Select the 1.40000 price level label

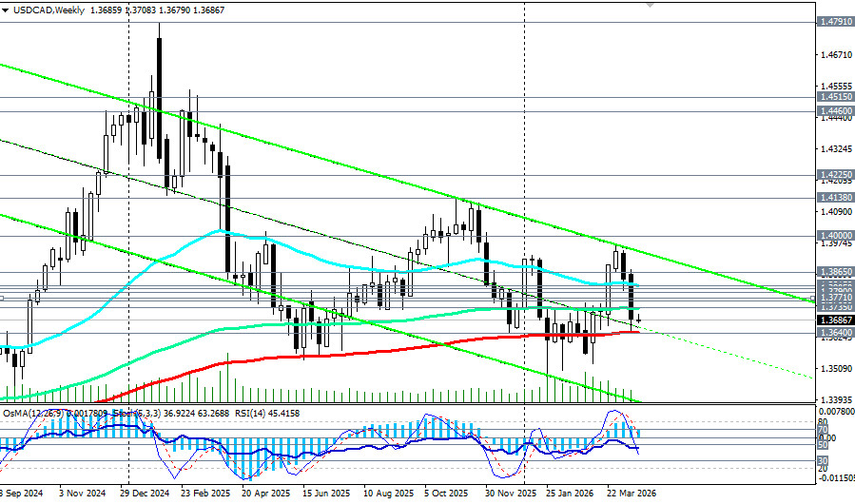point(835,235)
